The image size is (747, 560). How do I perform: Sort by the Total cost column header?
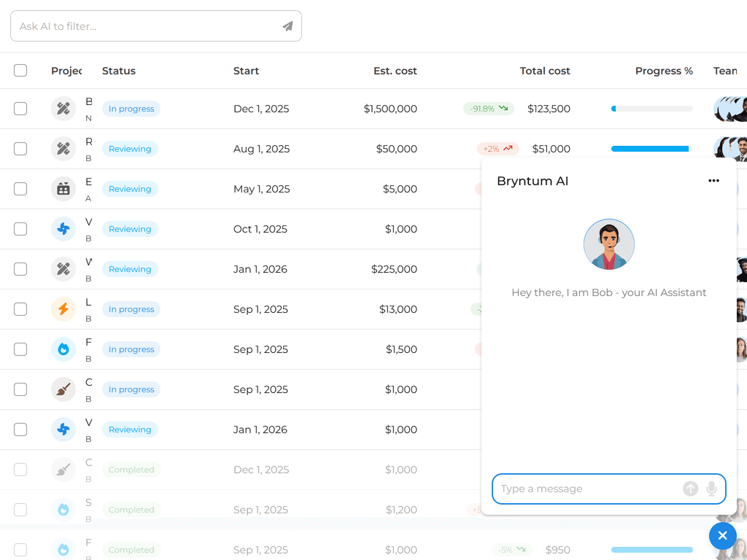pos(544,71)
